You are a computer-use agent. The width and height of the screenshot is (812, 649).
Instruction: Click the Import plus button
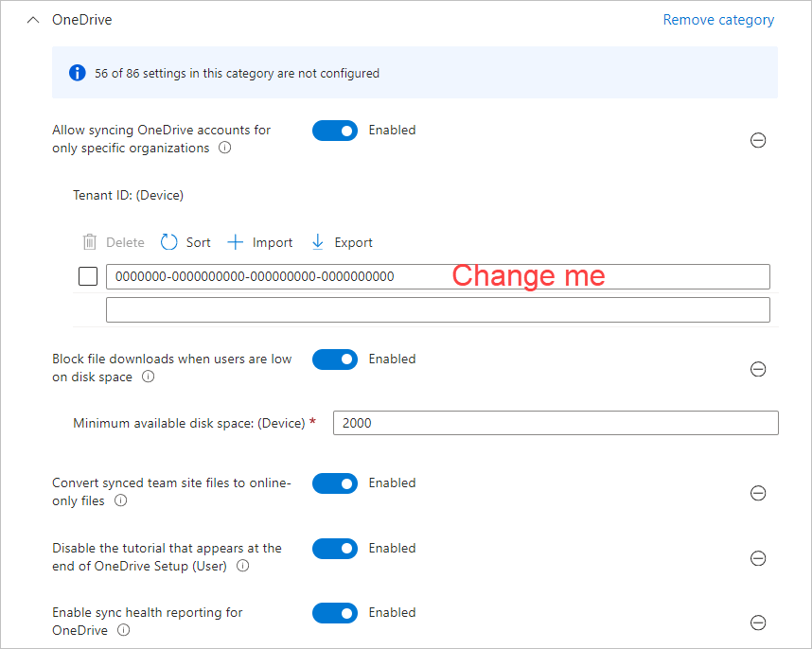click(x=260, y=242)
